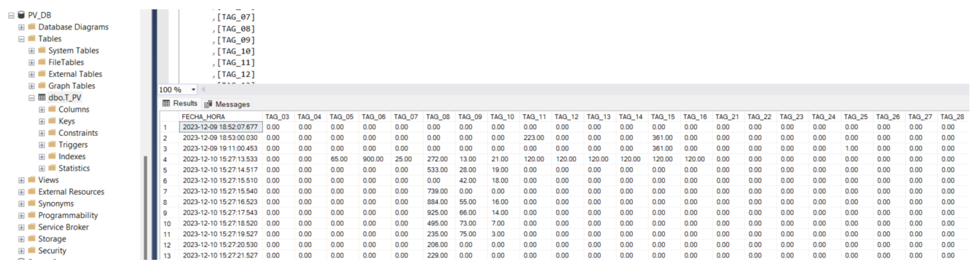
Task: Select the 900.00 cell in TAG_06 column
Action: pos(372,159)
